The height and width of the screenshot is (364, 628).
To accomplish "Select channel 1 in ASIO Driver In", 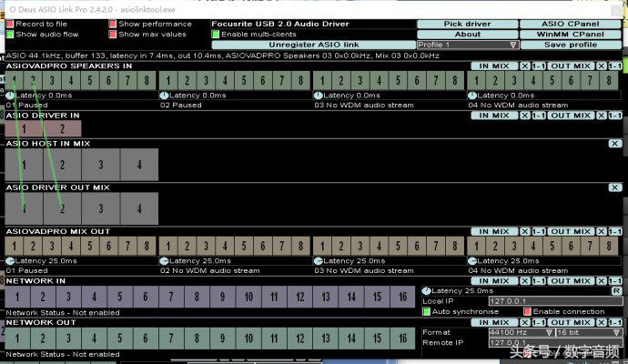I will coord(22,129).
